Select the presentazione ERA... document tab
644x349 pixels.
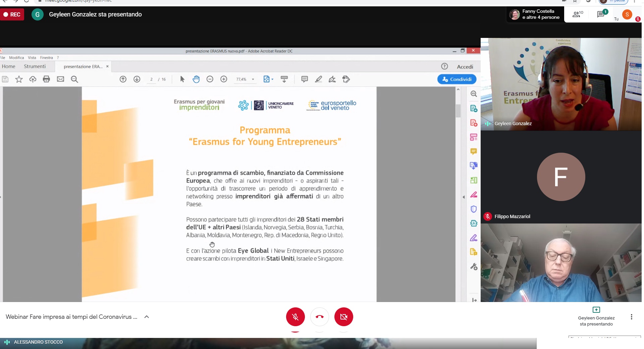pos(83,66)
